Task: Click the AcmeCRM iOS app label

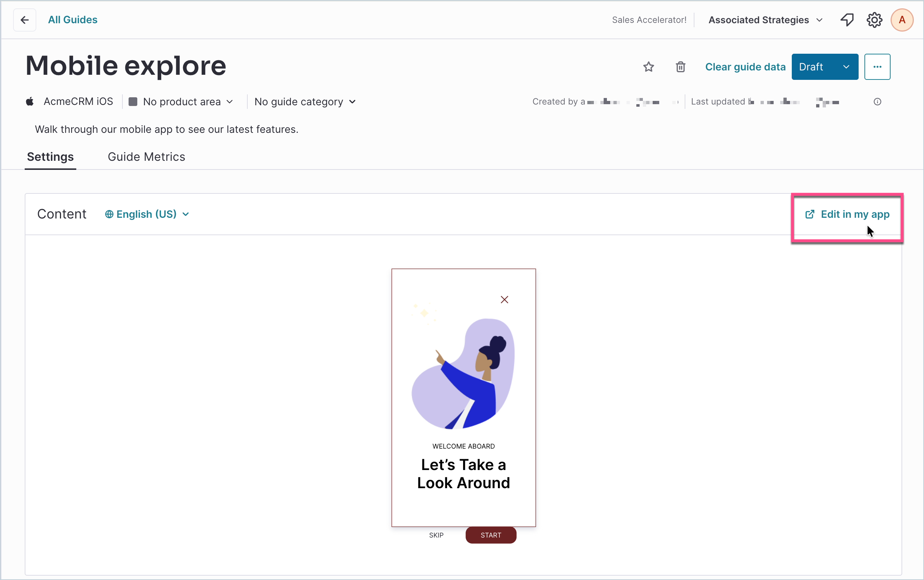Action: click(78, 102)
